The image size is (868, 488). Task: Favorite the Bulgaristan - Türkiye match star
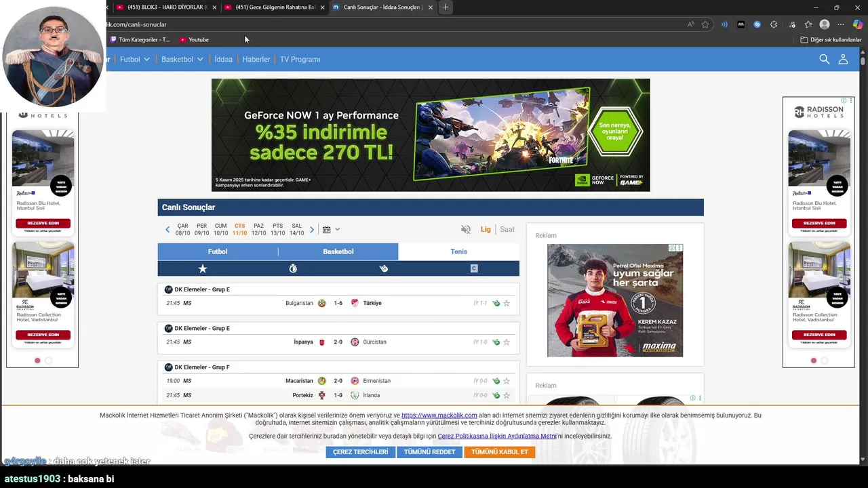tap(506, 303)
